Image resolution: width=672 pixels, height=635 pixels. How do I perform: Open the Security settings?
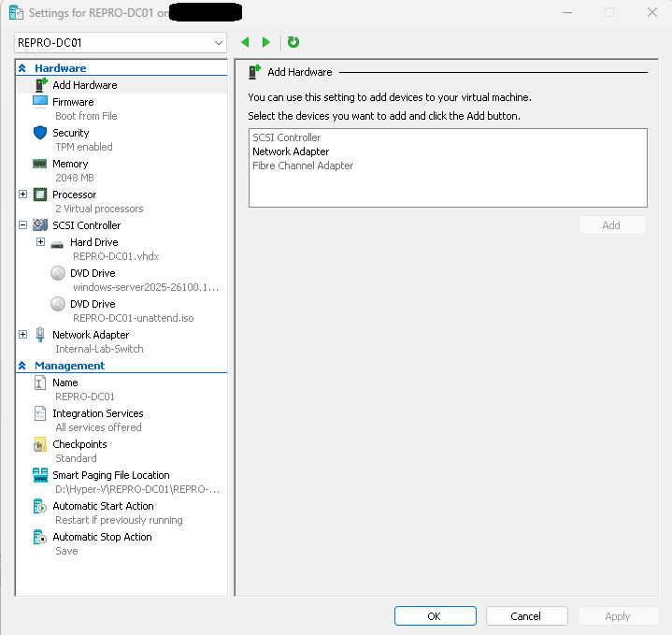point(71,133)
